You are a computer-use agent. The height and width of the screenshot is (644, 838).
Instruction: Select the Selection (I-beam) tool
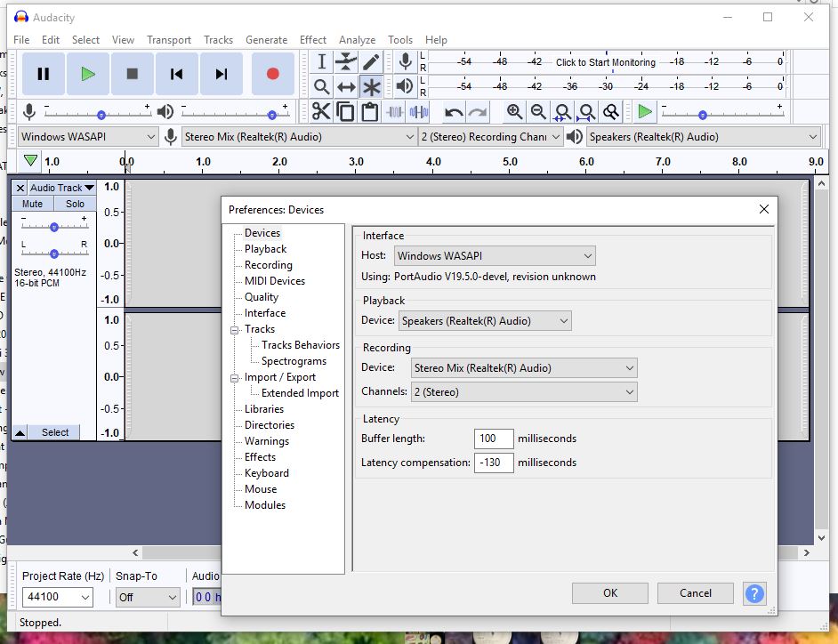click(x=321, y=62)
